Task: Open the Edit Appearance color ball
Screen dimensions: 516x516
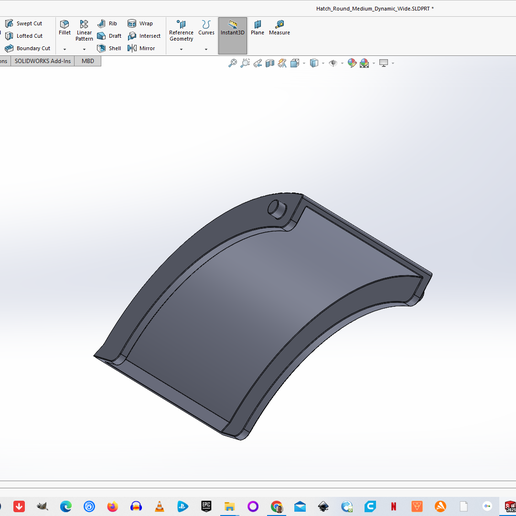Action: click(x=352, y=63)
